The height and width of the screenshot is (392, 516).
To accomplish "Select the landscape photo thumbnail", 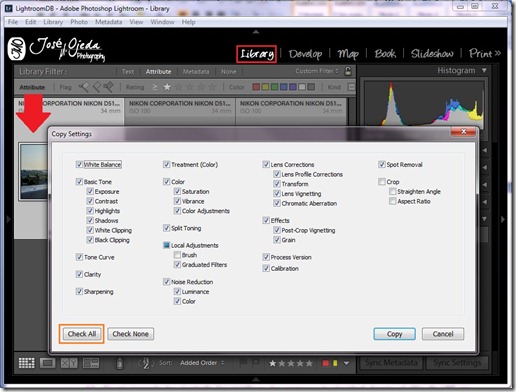I will [34, 172].
